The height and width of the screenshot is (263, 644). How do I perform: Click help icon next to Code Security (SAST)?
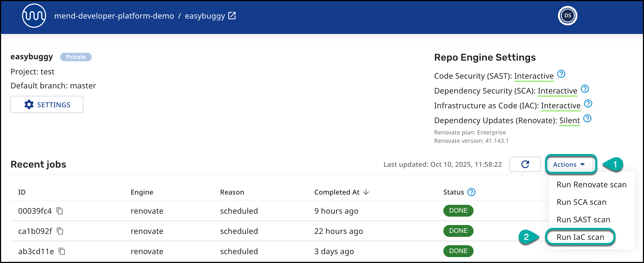(561, 74)
